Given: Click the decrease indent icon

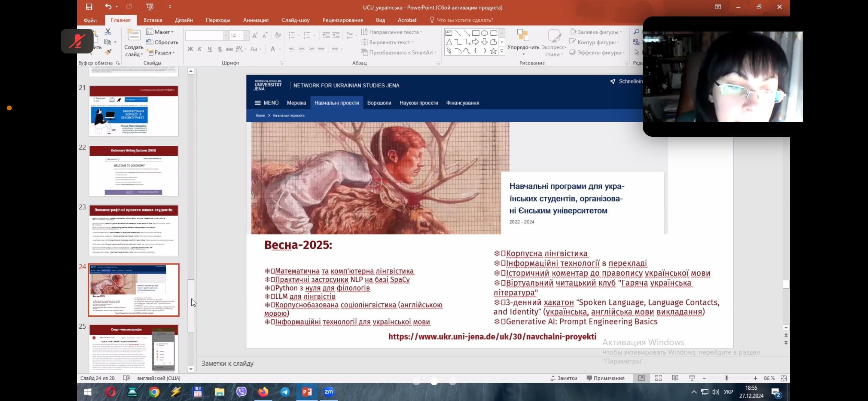Looking at the screenshot, I should point(326,35).
